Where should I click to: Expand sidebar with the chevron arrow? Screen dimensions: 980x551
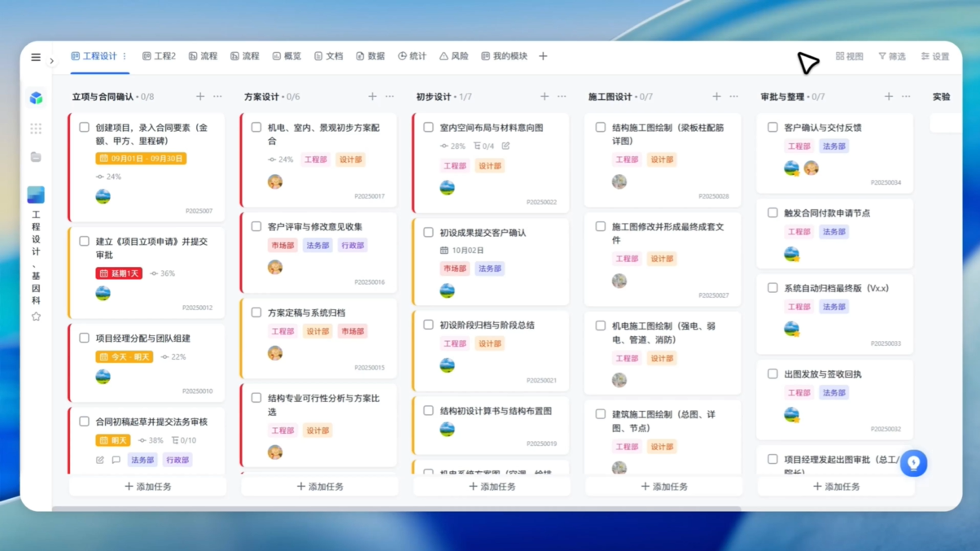pyautogui.click(x=52, y=61)
